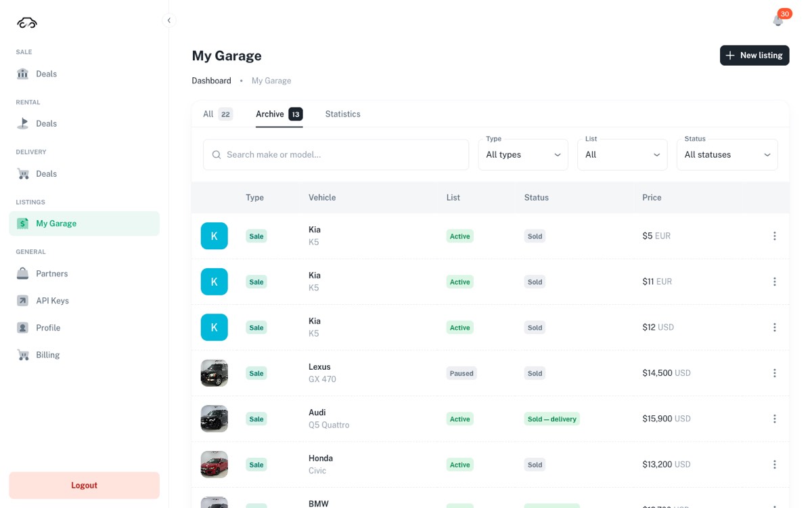The height and width of the screenshot is (508, 812).
Task: Click the New listing button
Action: (754, 56)
